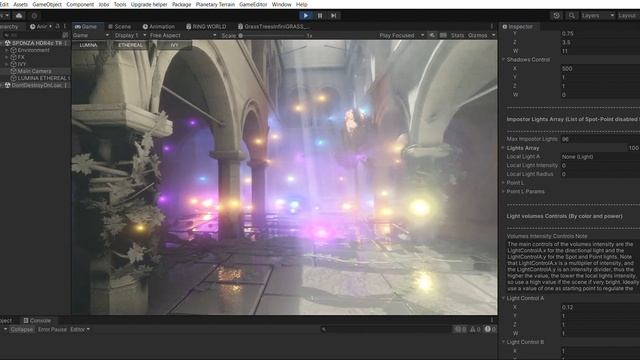Switch to the RING WORLD tab
This screenshot has height=360, width=640.
point(206,27)
